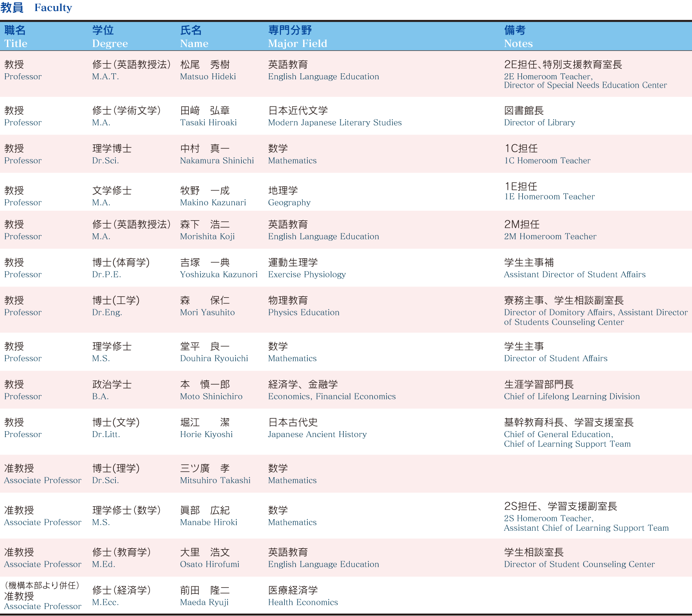Click 'Mathematics' in Douhira Ryouichi's row
Image resolution: width=692 pixels, height=616 pixels.
pos(292,358)
